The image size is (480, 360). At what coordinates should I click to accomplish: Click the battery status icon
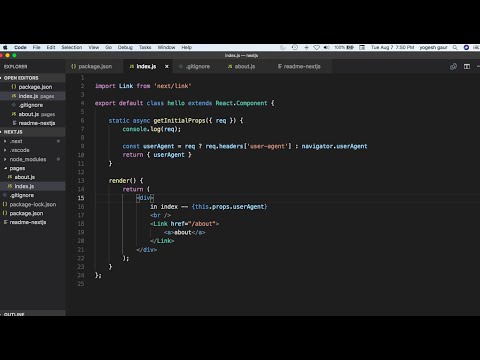[x=350, y=48]
